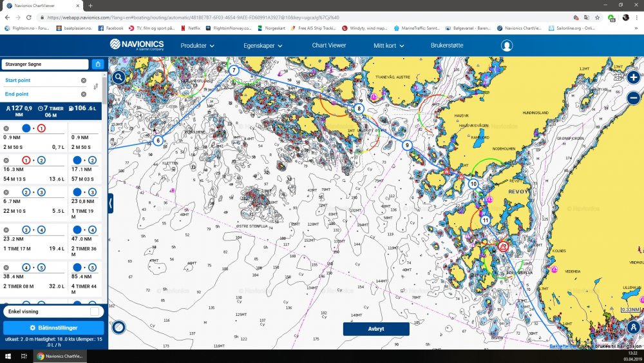Click my location button on map
644x363 pixels.
[633, 328]
